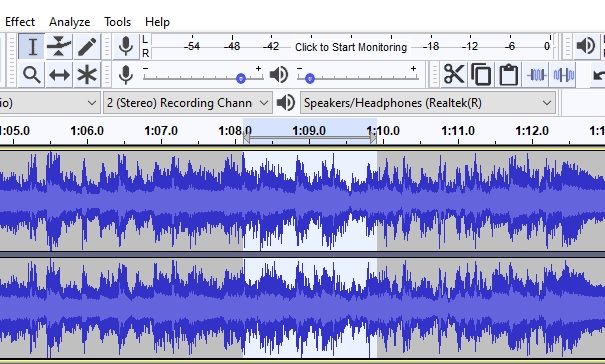The image size is (605, 364).
Task: Click the plus end of playback volume slider
Action: point(413,68)
